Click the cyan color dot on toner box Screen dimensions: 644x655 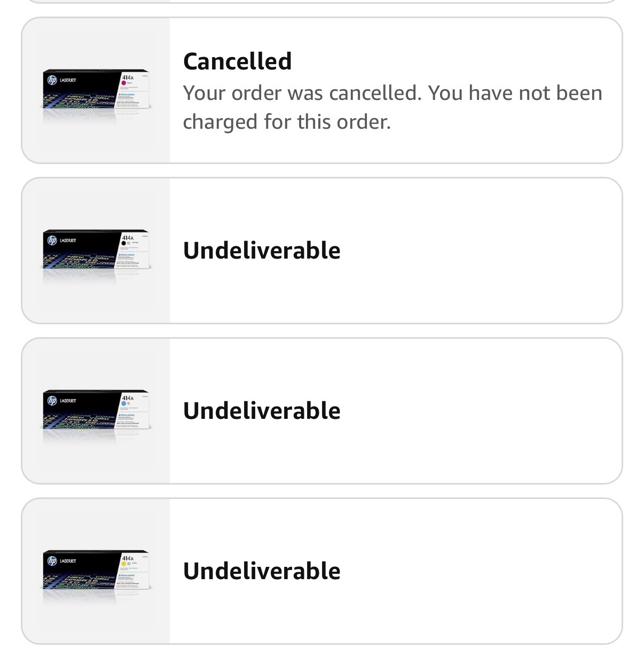(124, 404)
